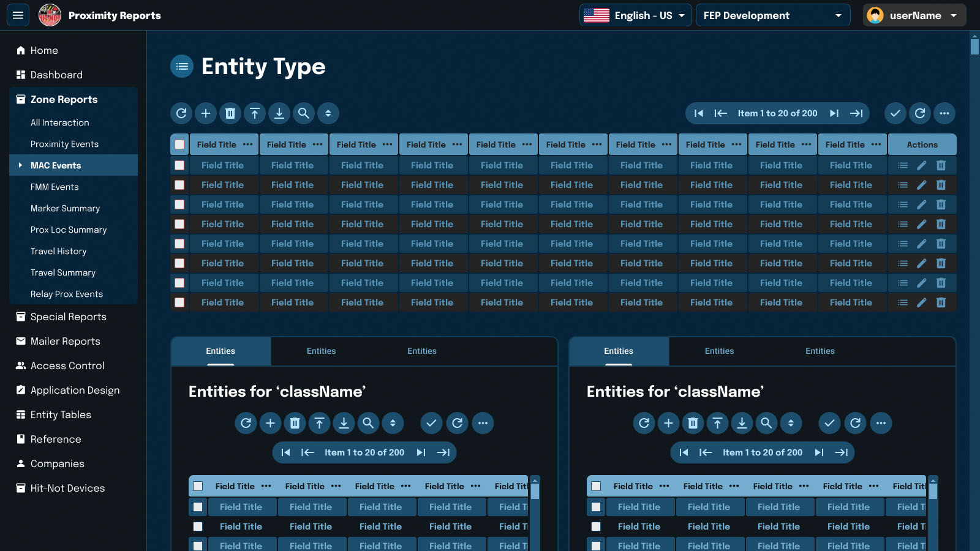980x551 pixels.
Task: Open more options ellipsis in top-right toolbar
Action: click(x=944, y=113)
